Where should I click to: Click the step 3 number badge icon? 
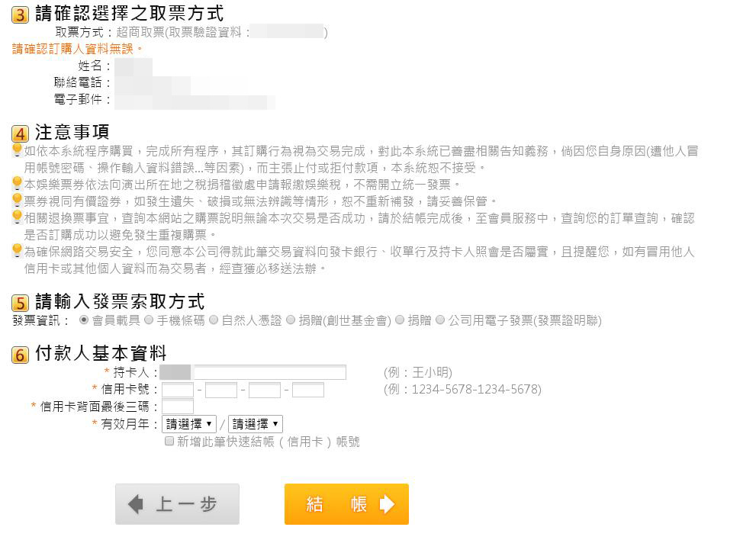20,14
